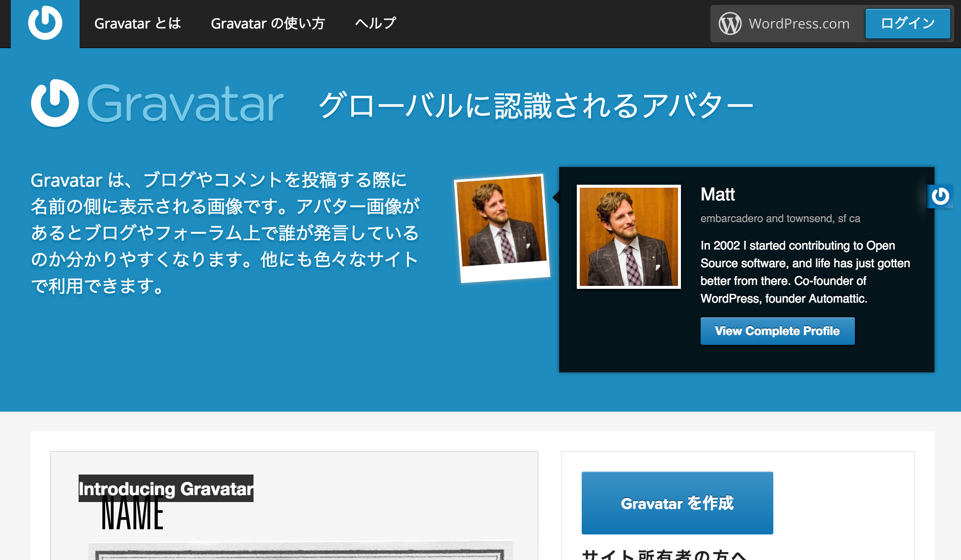Image resolution: width=961 pixels, height=560 pixels.
Task: Click the large Gravatar power logo in hero
Action: (x=55, y=103)
